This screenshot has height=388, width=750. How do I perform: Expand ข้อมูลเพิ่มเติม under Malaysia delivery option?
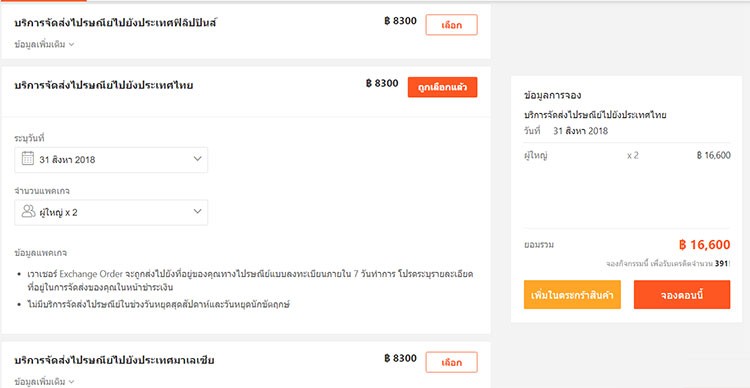point(44,382)
